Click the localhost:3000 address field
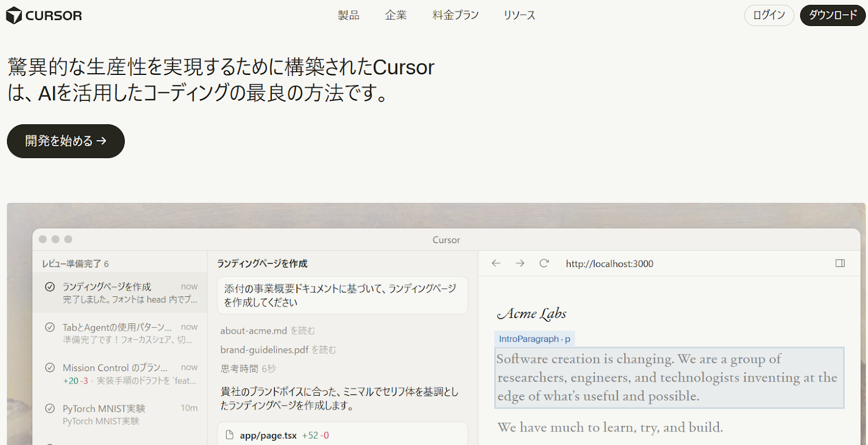This screenshot has height=445, width=868. pos(610,264)
